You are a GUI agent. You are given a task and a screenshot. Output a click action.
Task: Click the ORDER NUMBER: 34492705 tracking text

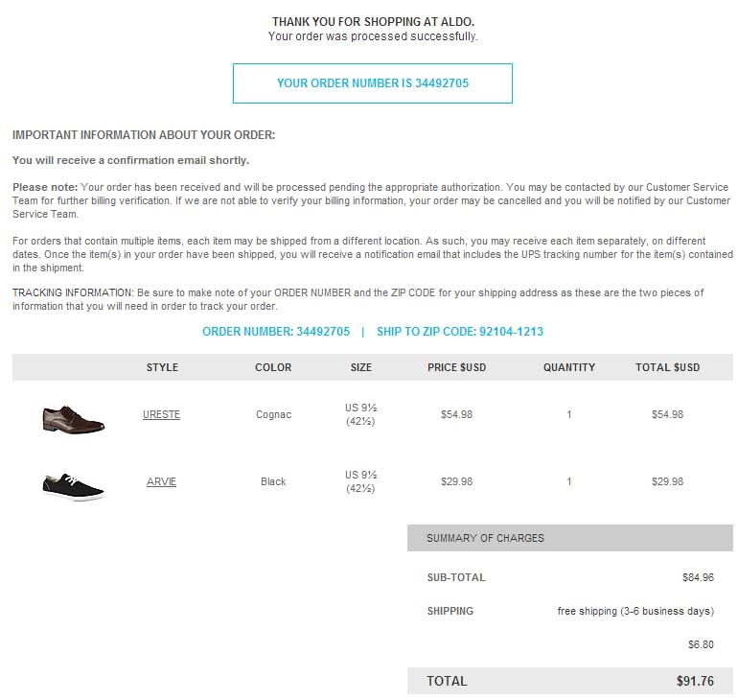click(276, 332)
